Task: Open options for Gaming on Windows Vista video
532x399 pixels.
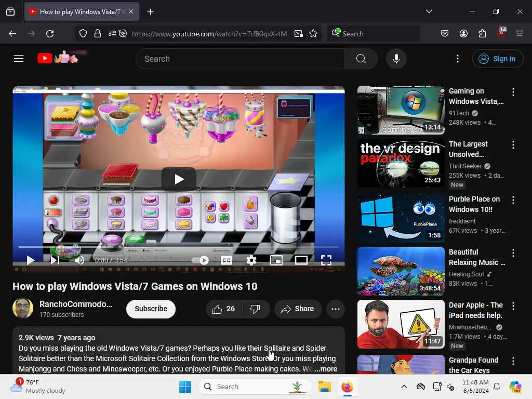Action: 513,91
